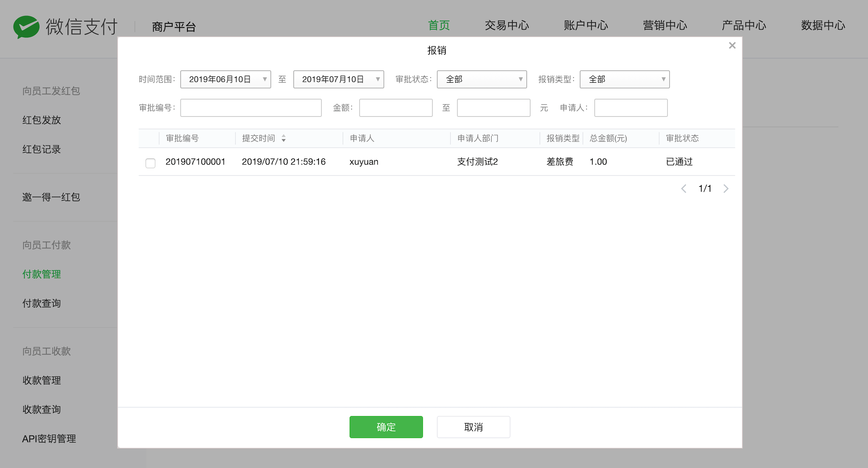This screenshot has width=868, height=468.
Task: Click the 已通过 status cell
Action: point(679,162)
